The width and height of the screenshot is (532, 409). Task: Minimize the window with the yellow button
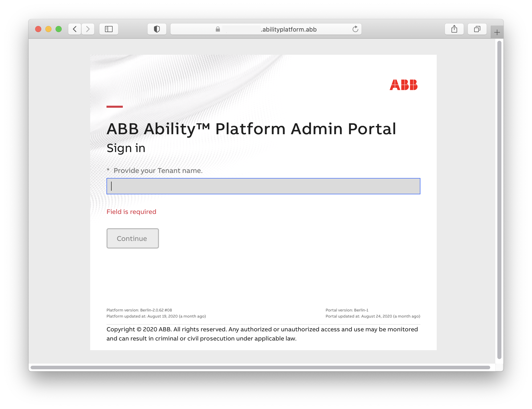coord(48,29)
